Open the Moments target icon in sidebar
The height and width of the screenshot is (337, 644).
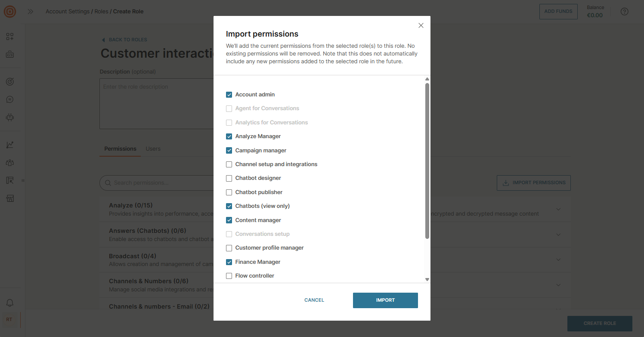tap(9, 81)
